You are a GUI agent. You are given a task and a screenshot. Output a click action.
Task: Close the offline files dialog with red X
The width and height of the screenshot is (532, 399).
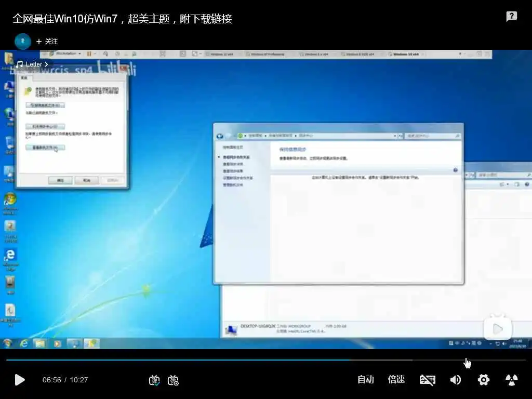(123, 68)
